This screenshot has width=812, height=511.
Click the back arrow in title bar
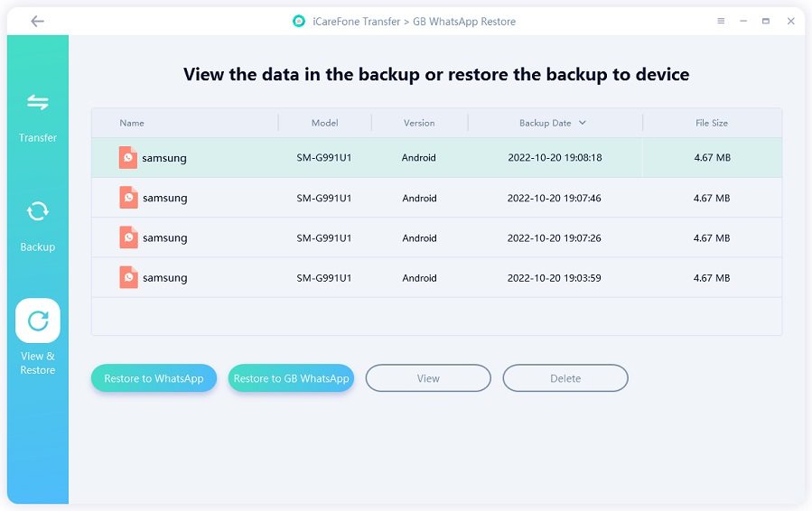[x=37, y=22]
